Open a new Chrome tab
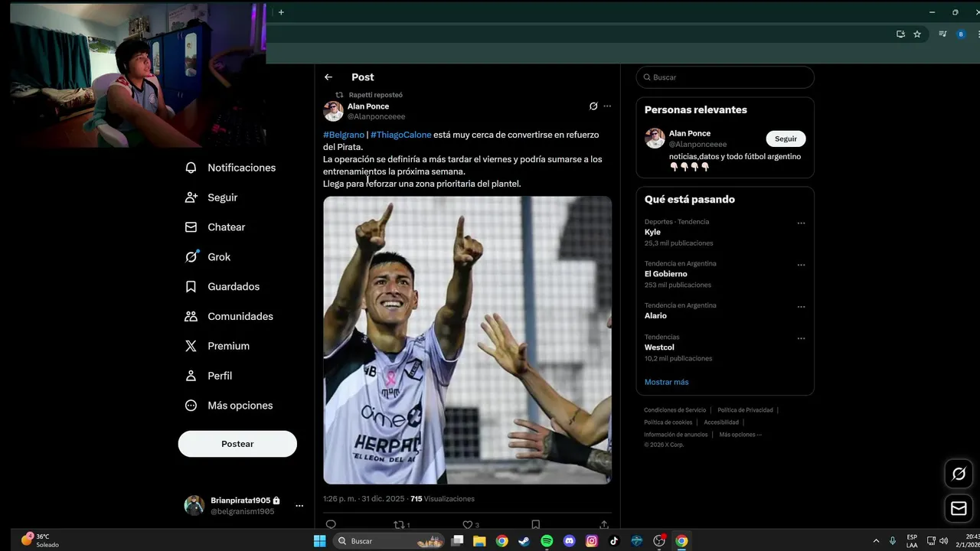The image size is (980, 551). [x=281, y=12]
